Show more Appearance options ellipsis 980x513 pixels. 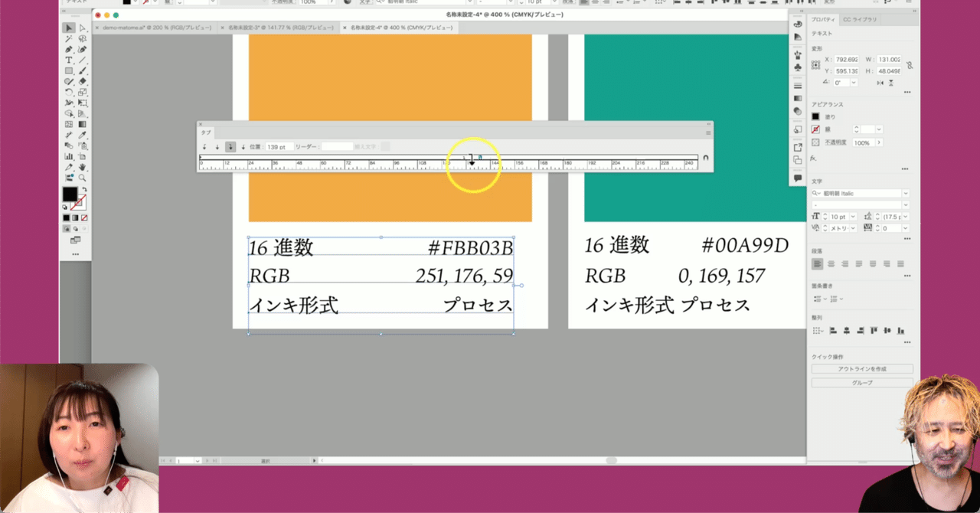point(905,169)
